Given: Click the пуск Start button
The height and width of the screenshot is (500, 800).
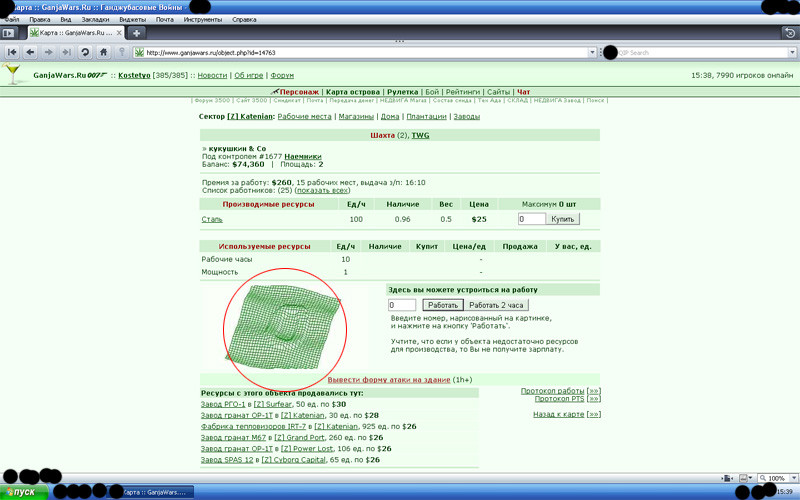Looking at the screenshot, I should click(x=24, y=492).
